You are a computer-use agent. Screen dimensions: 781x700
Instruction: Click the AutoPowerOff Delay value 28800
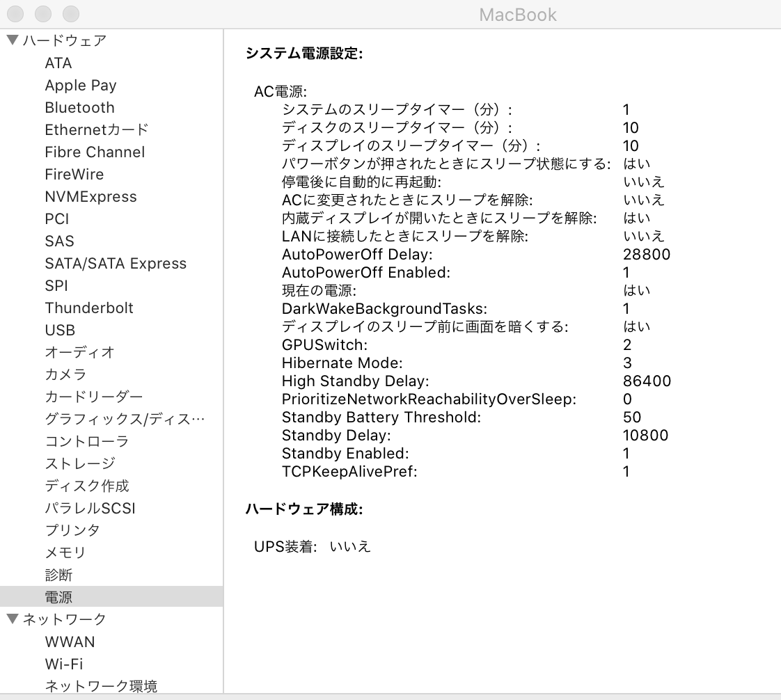(647, 255)
